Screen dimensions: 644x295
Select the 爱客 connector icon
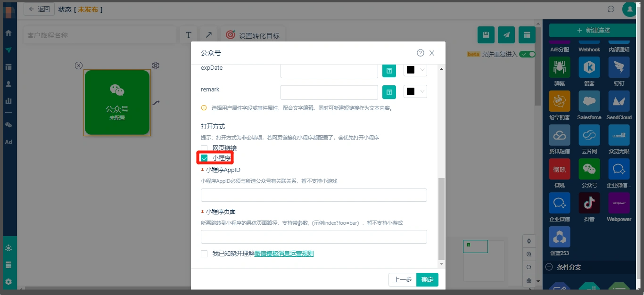[x=589, y=67]
